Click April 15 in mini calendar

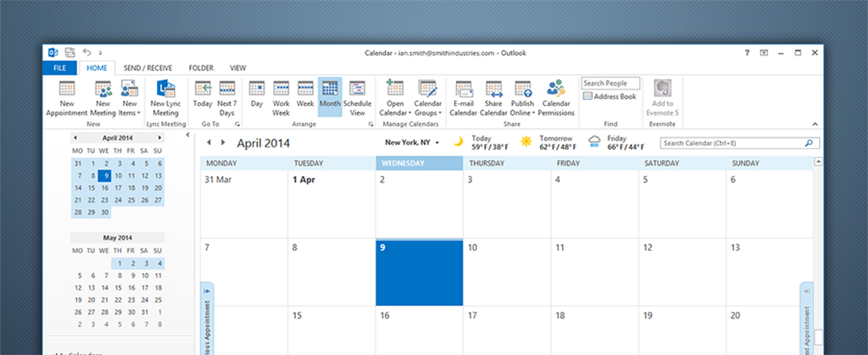[x=92, y=188]
